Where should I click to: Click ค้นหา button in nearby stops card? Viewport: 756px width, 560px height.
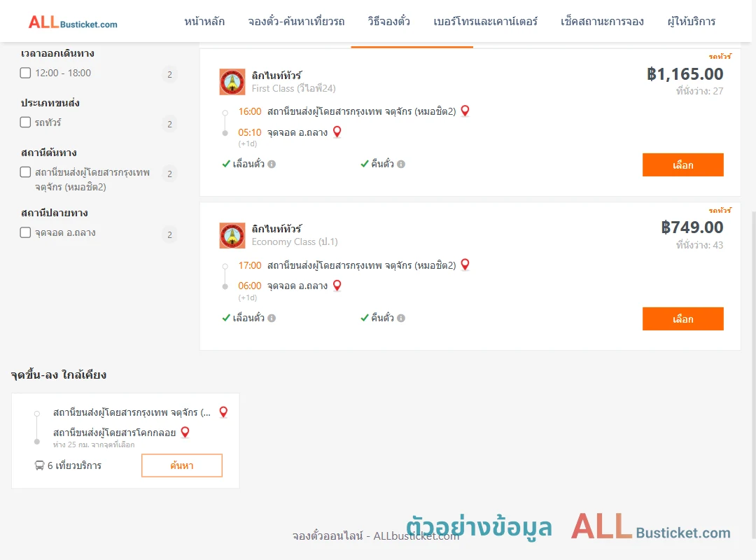182,465
